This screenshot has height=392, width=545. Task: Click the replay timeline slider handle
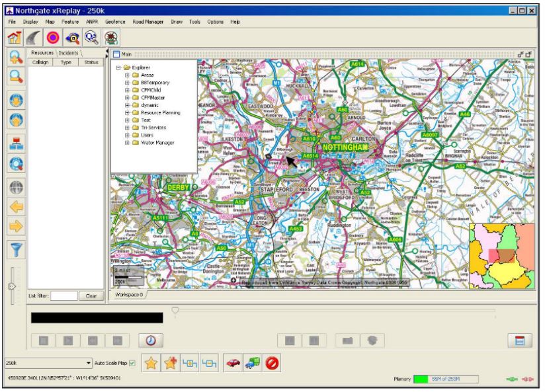click(x=175, y=309)
